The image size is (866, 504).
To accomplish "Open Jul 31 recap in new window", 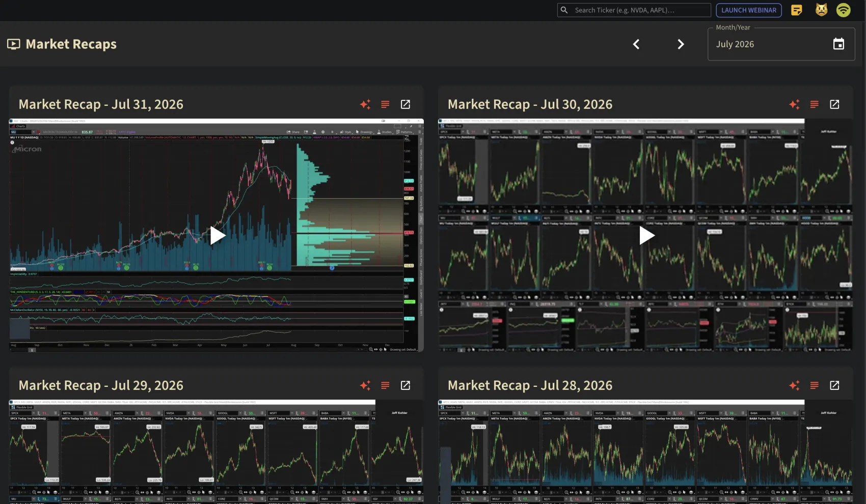I will tap(405, 104).
